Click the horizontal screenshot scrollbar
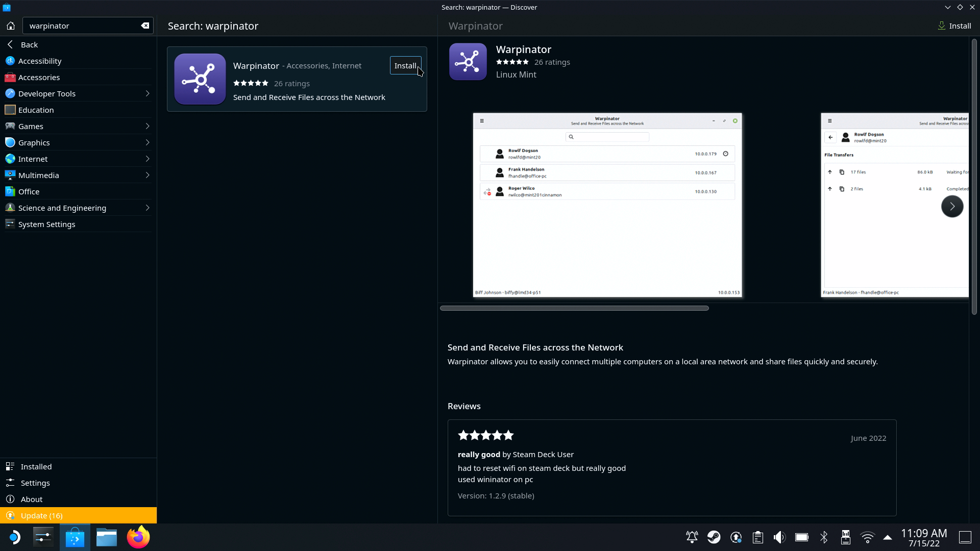Image resolution: width=980 pixels, height=551 pixels. 574,308
